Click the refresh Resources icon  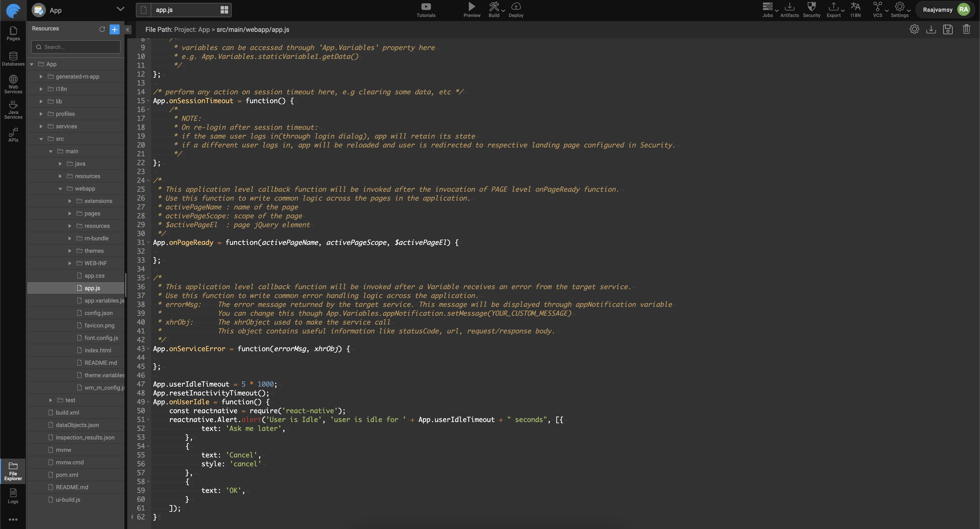102,29
